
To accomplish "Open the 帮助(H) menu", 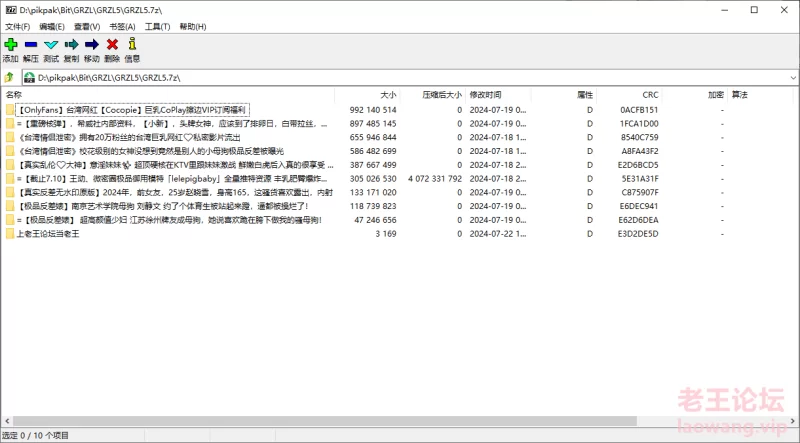I will coord(193,27).
